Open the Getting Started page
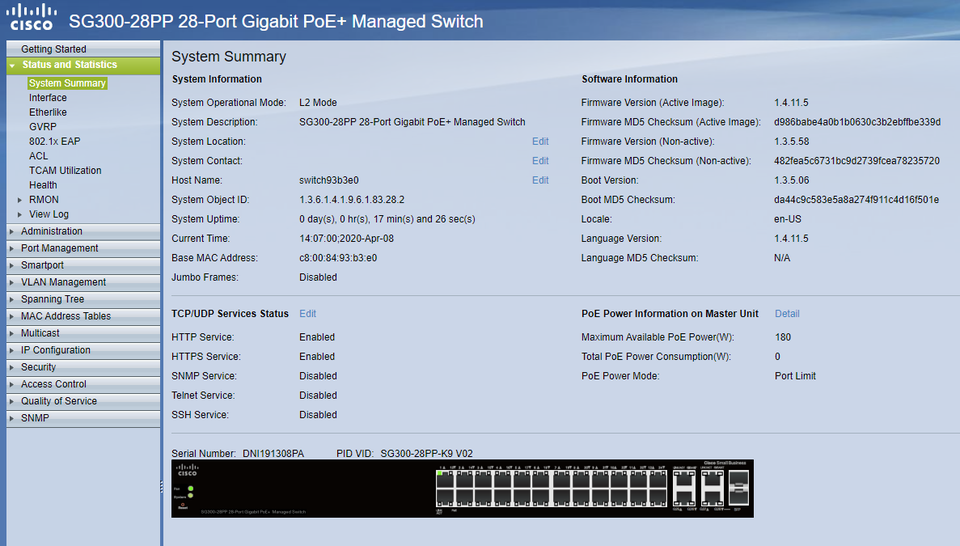960x546 pixels. [x=54, y=49]
